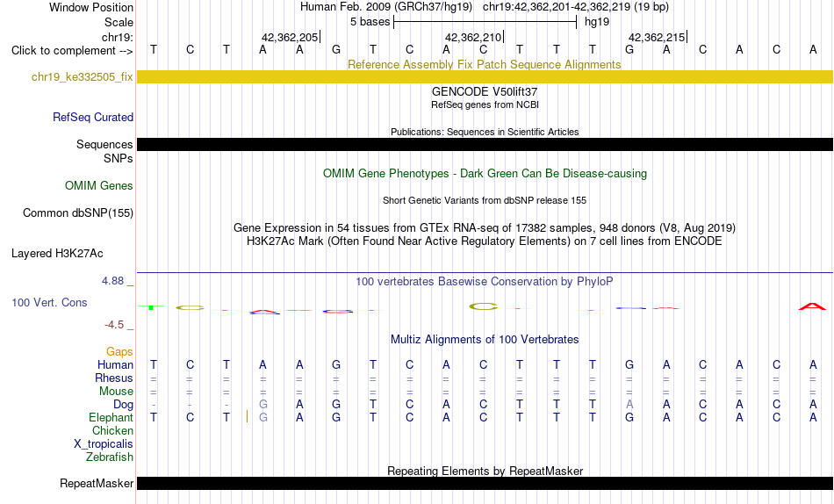
Task: Click the 'Human Feb. 2009 (GRCh37/hg19)' title
Action: pyautogui.click(x=386, y=7)
